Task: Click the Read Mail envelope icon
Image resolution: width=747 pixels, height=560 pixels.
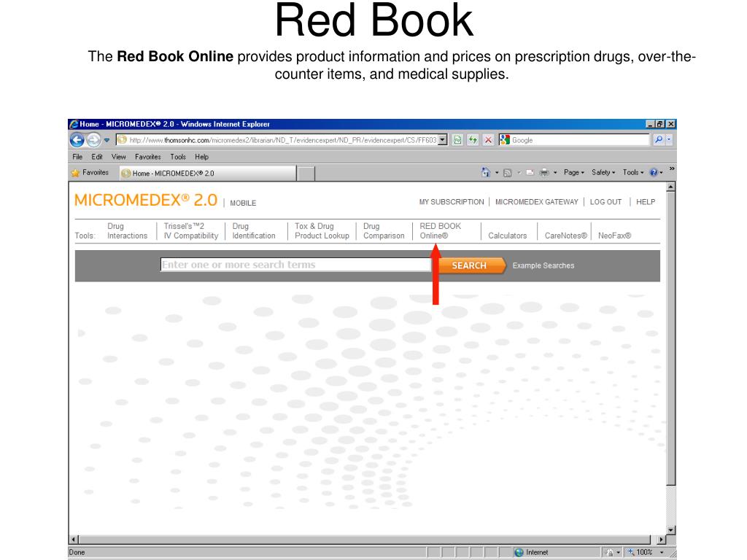Action: (x=530, y=172)
